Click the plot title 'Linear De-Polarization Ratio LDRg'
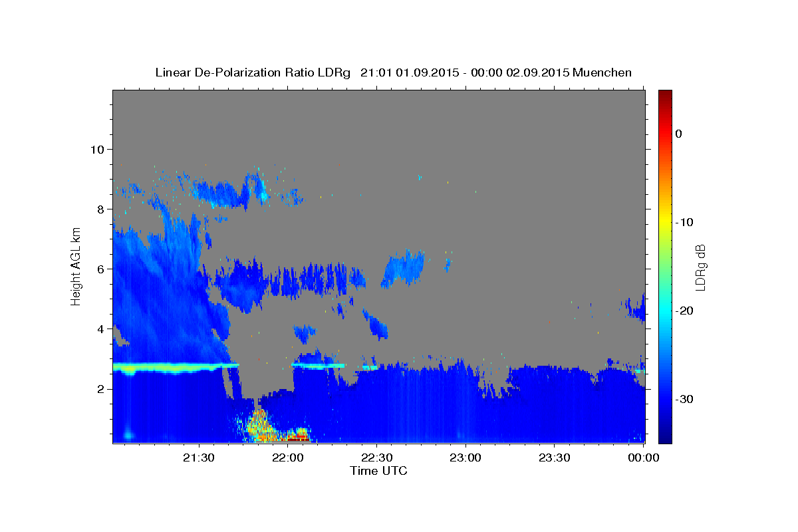The width and height of the screenshot is (798, 532). [252, 72]
